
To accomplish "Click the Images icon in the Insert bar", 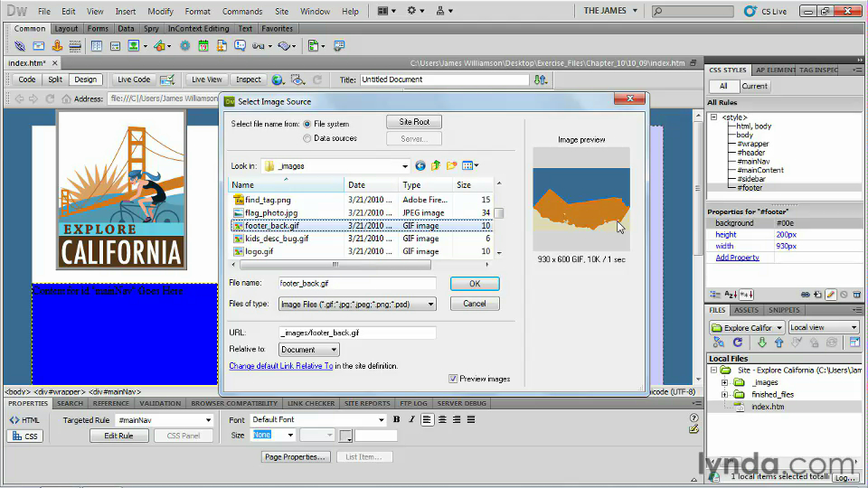I will (134, 46).
